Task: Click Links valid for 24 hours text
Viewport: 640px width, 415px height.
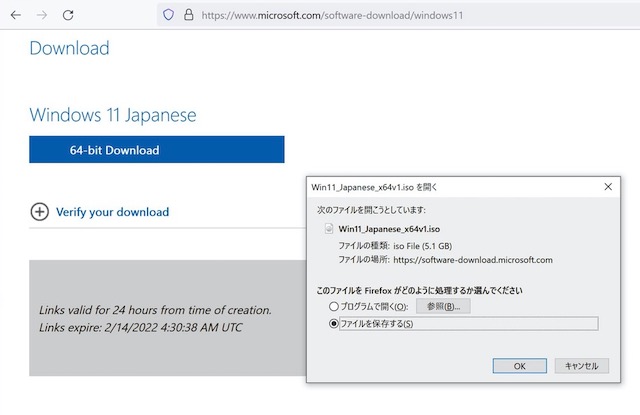Action: (155, 310)
